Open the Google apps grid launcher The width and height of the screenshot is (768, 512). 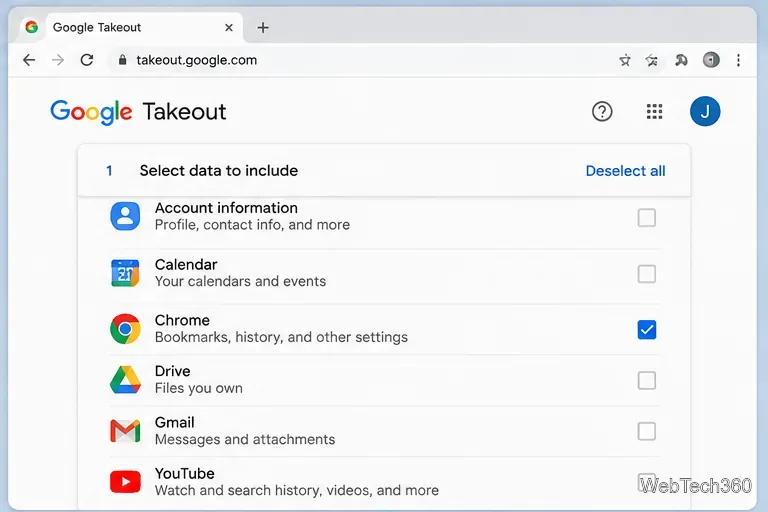654,112
